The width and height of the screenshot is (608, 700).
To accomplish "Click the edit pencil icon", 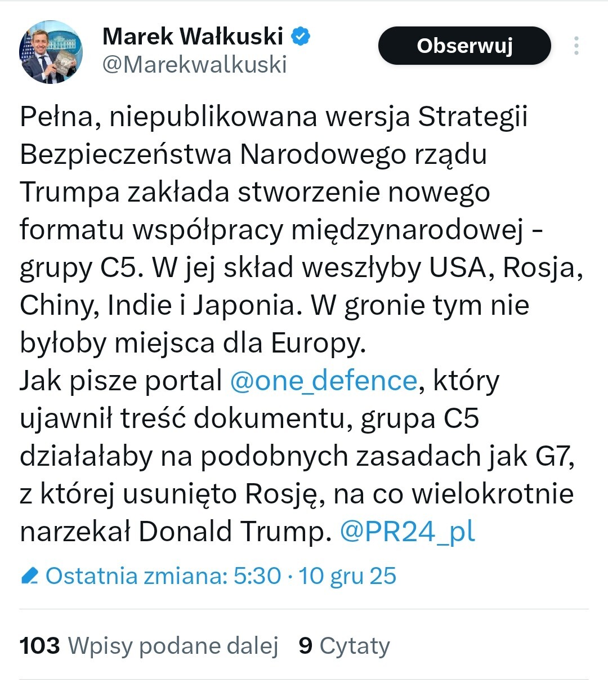I will 29,576.
